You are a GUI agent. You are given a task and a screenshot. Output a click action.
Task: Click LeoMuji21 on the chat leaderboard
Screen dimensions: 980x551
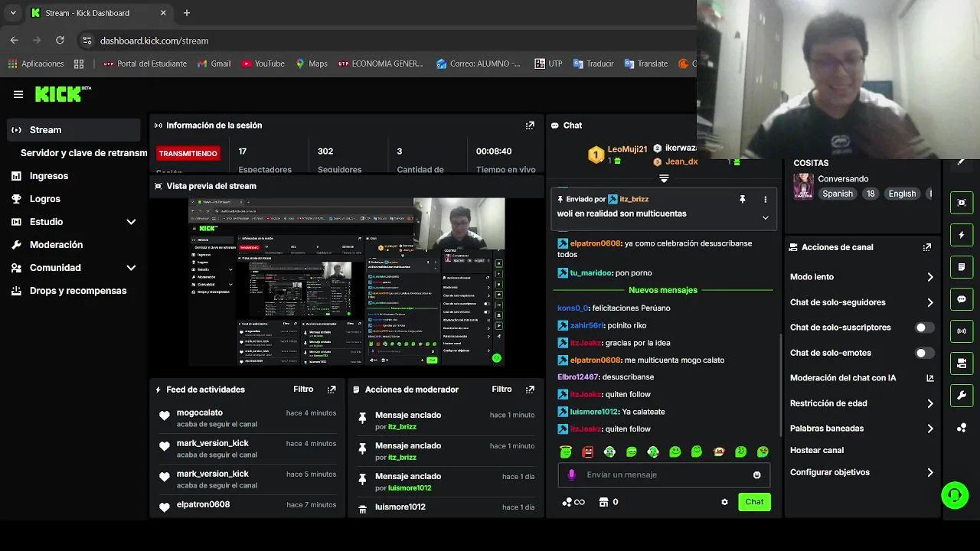(x=627, y=149)
